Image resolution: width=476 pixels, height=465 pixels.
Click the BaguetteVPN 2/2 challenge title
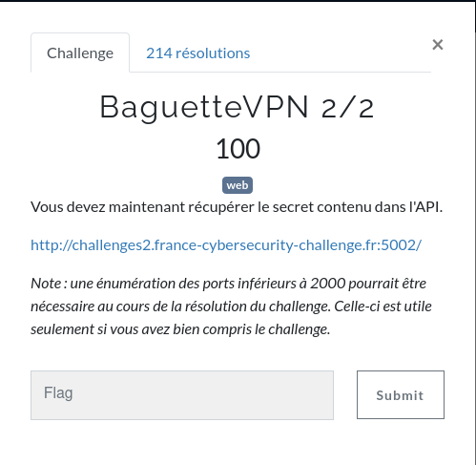click(237, 107)
